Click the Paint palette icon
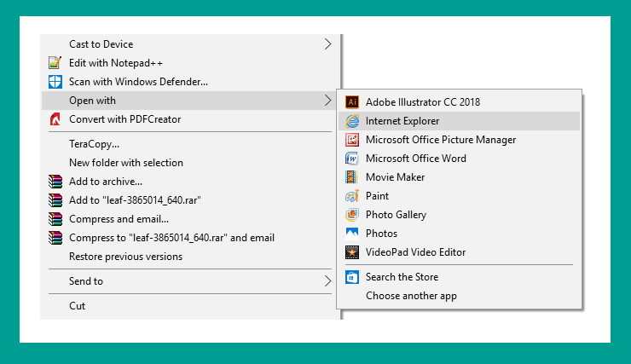Viewport: 631px width, 364px height. click(352, 196)
